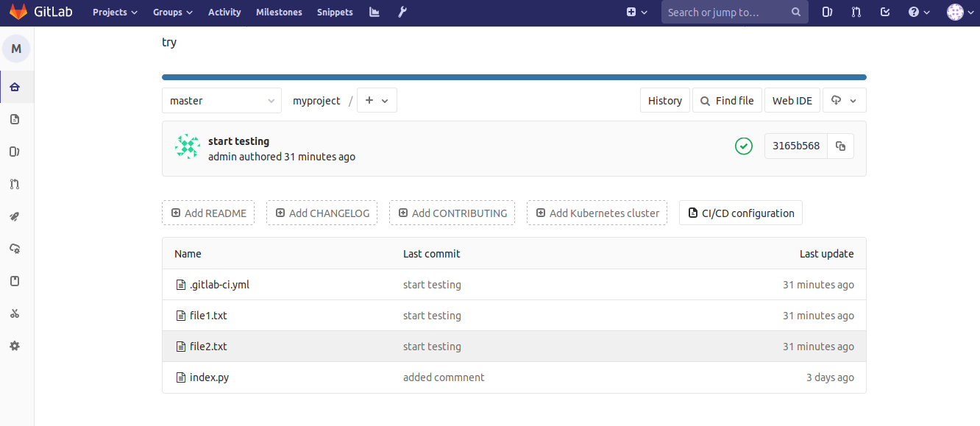
Task: Click the commit author avatar icon
Action: 188,146
